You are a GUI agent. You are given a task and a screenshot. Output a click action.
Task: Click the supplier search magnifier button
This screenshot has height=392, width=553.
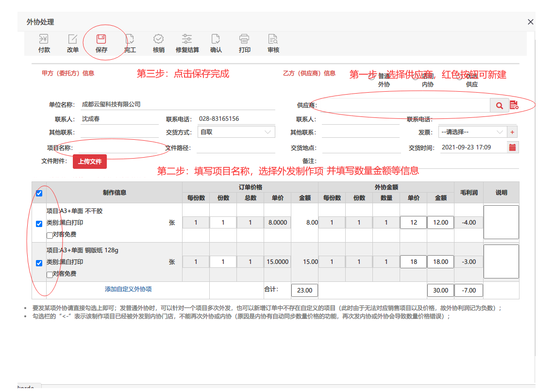(499, 105)
